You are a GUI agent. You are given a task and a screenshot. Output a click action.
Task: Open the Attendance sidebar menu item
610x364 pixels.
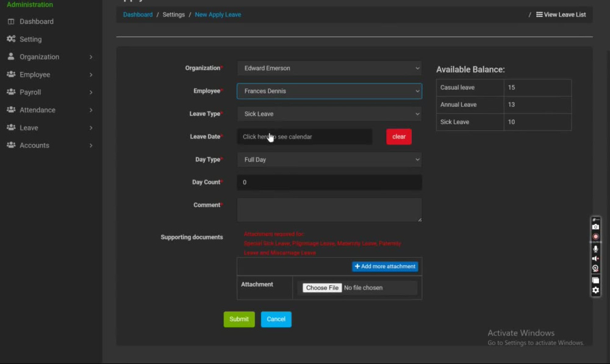coord(37,110)
